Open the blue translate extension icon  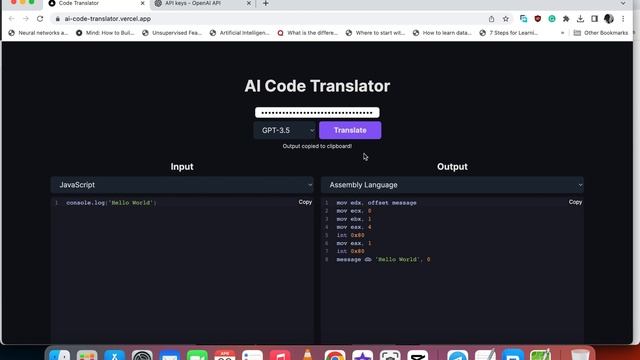click(523, 19)
